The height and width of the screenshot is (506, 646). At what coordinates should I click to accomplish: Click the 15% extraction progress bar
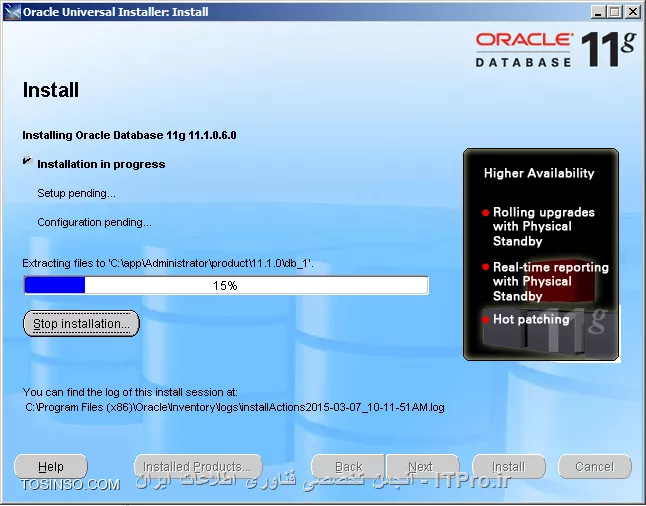point(226,285)
